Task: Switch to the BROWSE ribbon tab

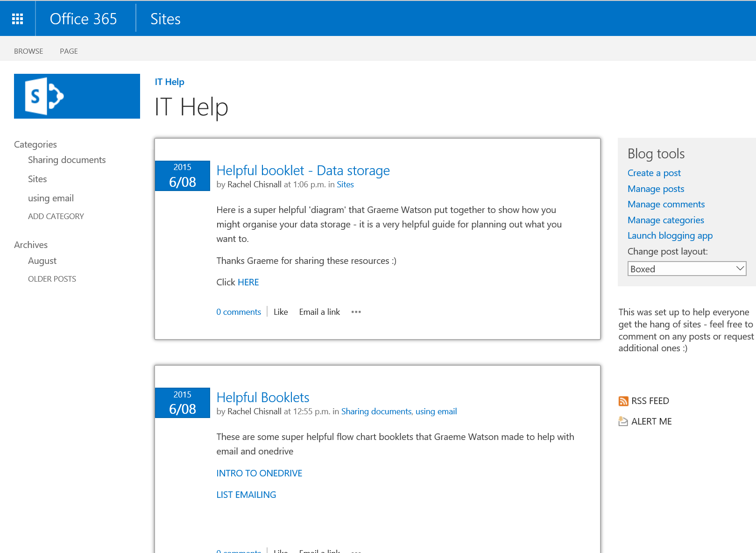Action: (x=28, y=51)
